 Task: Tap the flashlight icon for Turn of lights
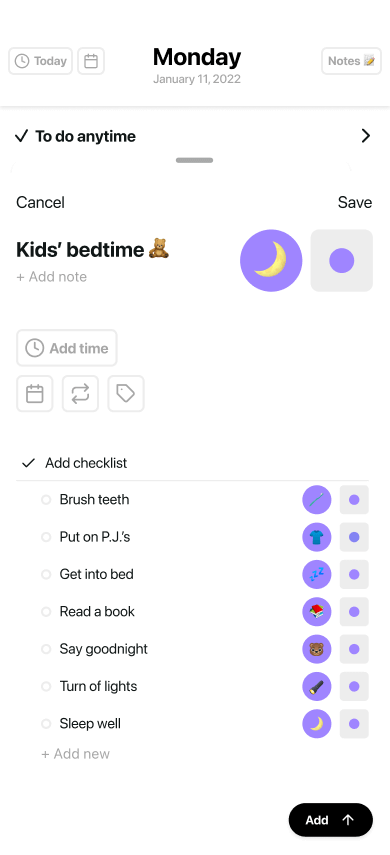click(317, 687)
